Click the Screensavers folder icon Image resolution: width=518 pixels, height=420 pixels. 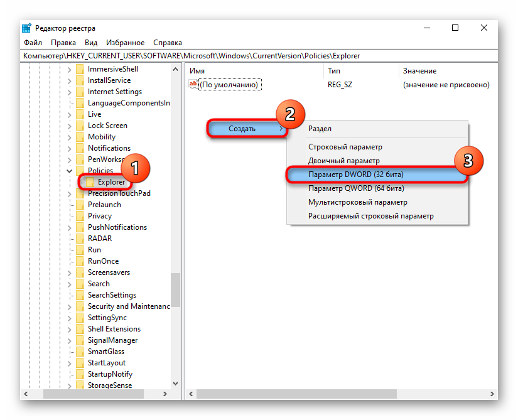point(80,272)
